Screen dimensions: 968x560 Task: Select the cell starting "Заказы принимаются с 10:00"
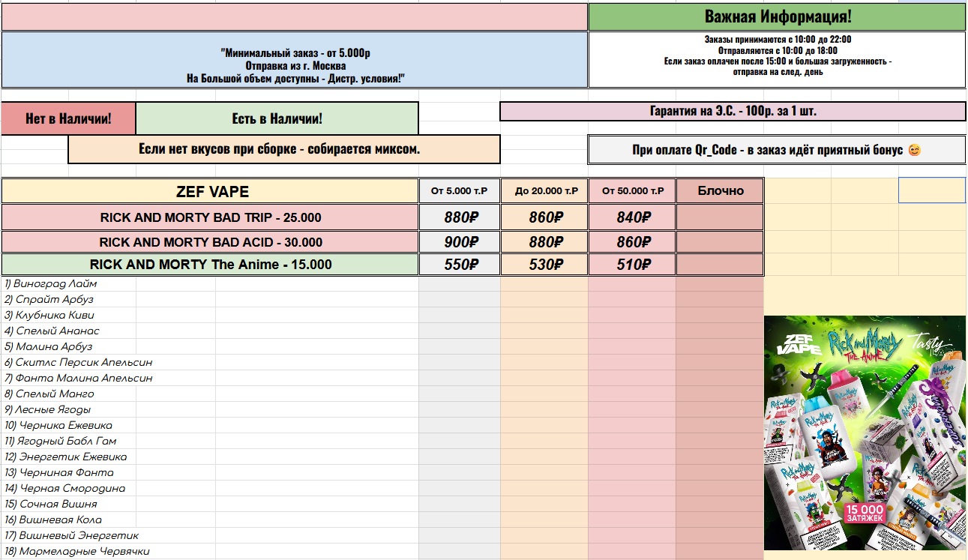pyautogui.click(x=778, y=60)
